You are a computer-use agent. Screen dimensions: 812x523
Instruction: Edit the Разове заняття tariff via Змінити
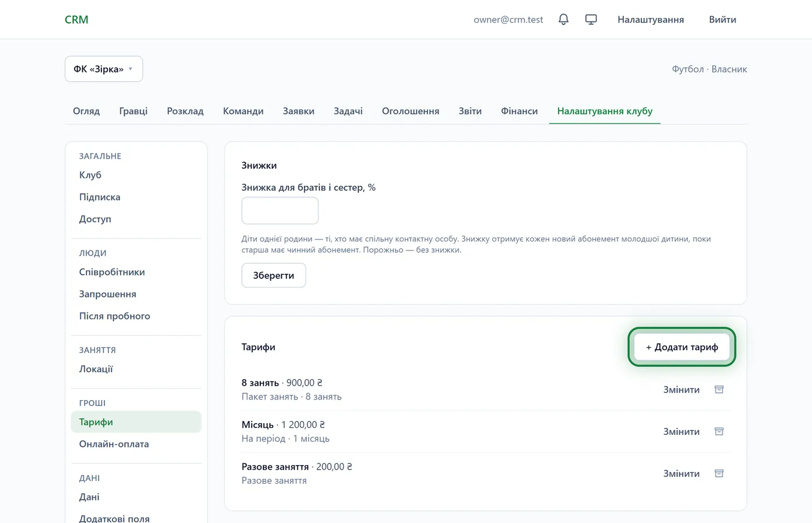pos(681,474)
